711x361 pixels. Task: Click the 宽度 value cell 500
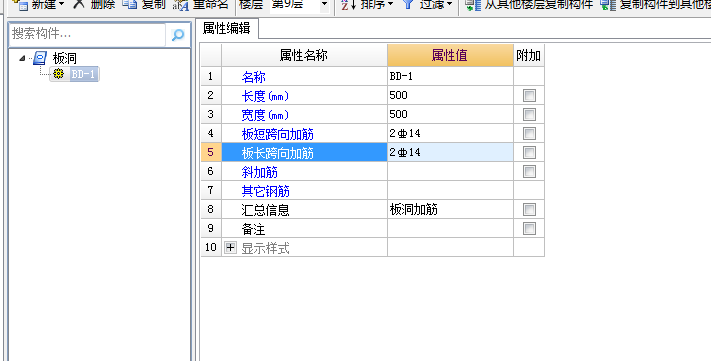(450, 114)
